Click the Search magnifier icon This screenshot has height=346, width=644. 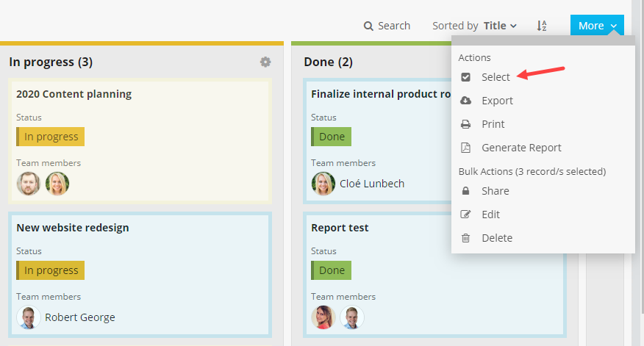click(368, 26)
